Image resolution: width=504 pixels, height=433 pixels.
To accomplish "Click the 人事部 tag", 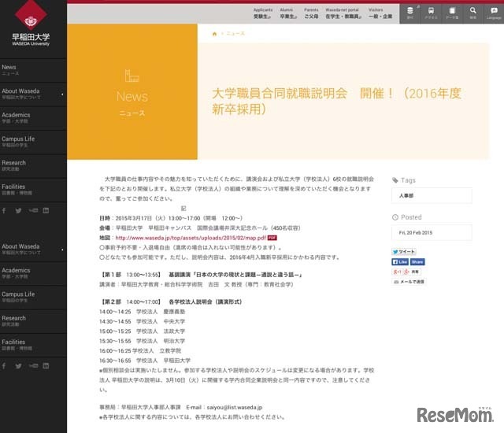I will 407,194.
